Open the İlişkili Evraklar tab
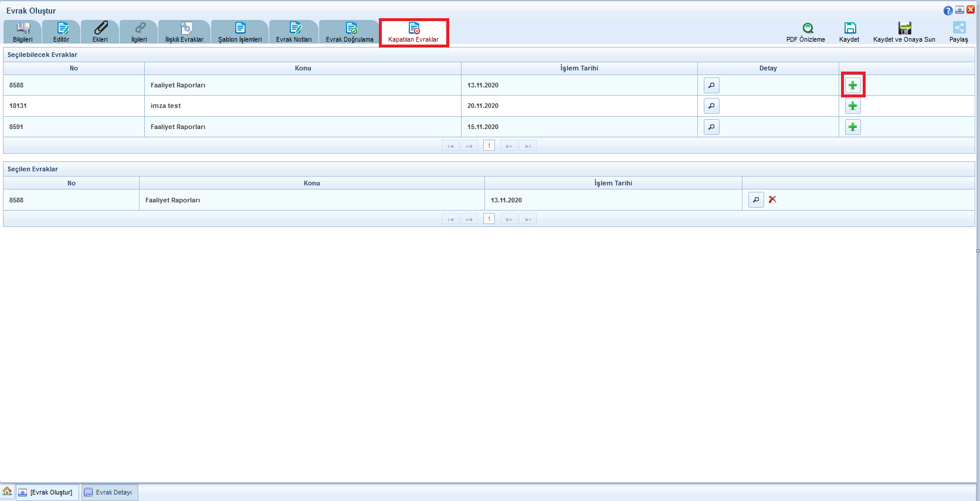The image size is (980, 501). (x=185, y=32)
